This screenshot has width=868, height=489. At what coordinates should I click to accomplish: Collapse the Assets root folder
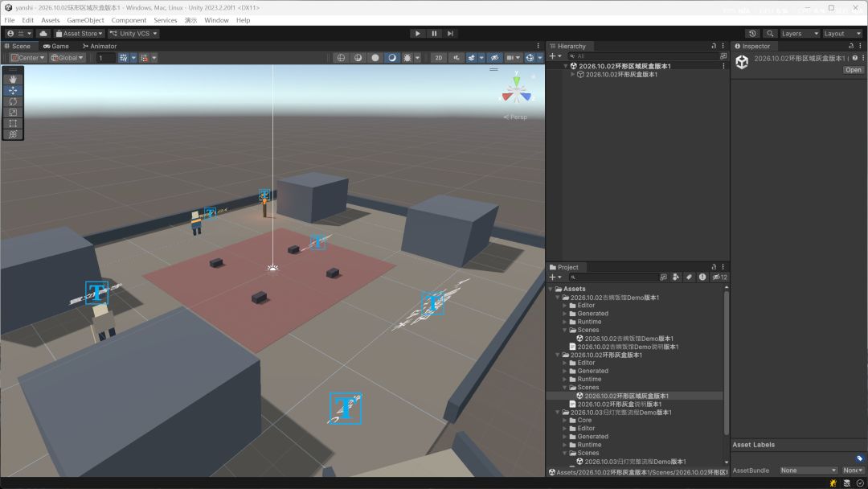(551, 289)
